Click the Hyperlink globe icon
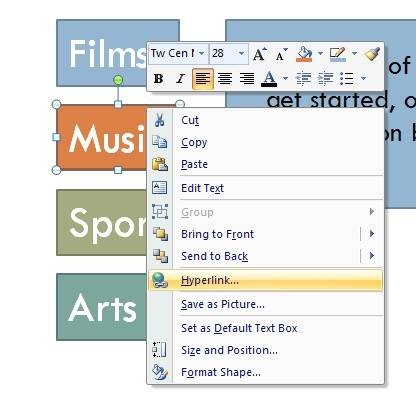This screenshot has height=397, width=416. click(160, 280)
